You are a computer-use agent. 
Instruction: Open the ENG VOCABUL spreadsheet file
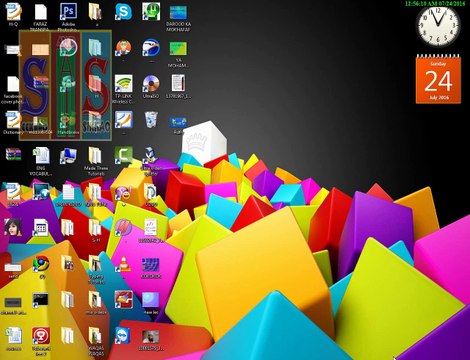41,156
